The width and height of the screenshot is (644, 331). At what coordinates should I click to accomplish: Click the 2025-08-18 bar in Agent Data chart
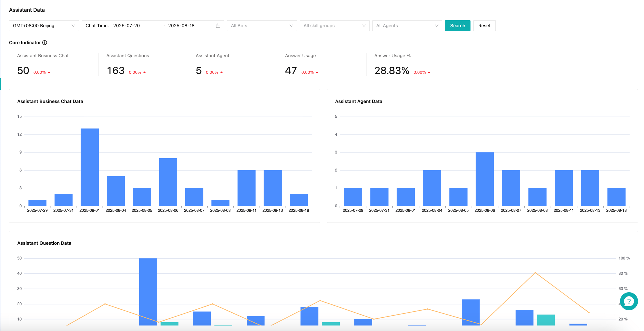point(616,197)
